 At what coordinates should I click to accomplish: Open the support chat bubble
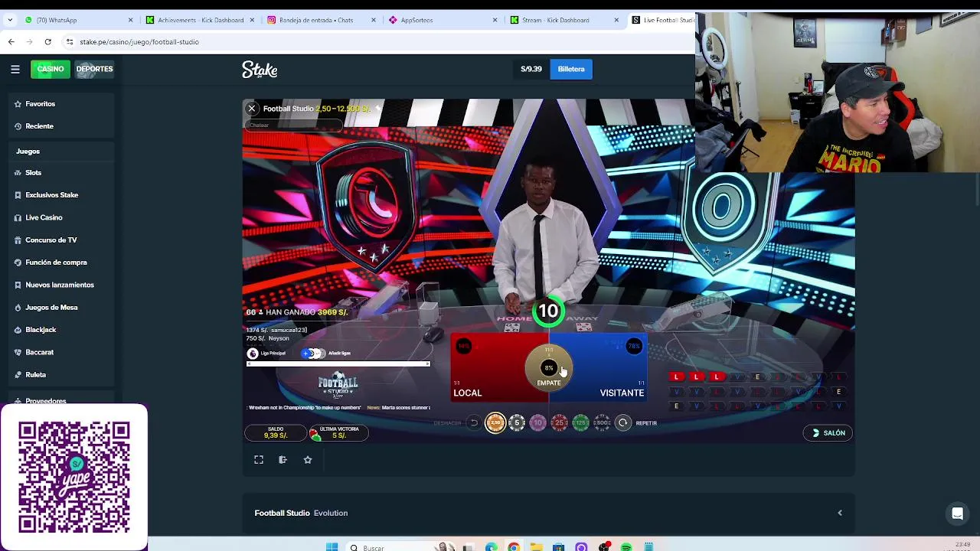[x=957, y=514]
